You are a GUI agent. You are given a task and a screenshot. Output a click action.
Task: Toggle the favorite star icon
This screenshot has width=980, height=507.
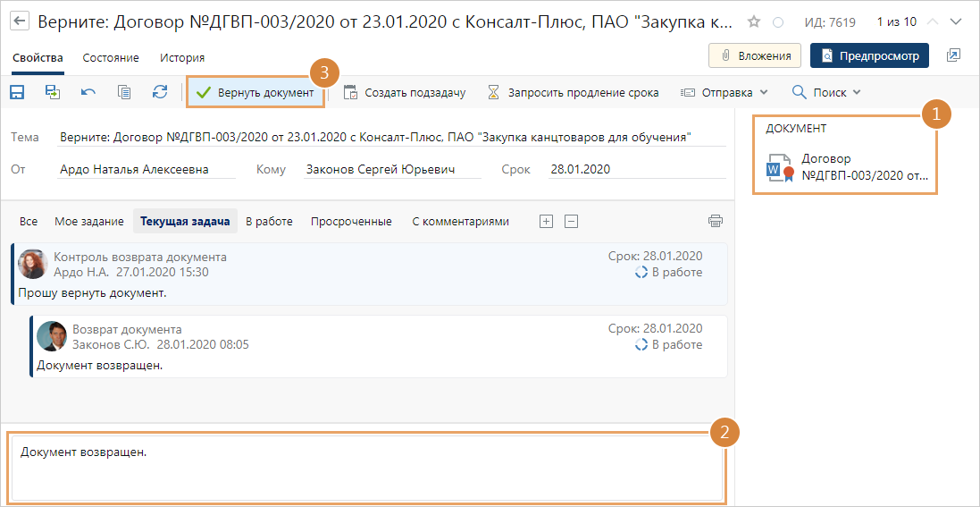pyautogui.click(x=754, y=21)
